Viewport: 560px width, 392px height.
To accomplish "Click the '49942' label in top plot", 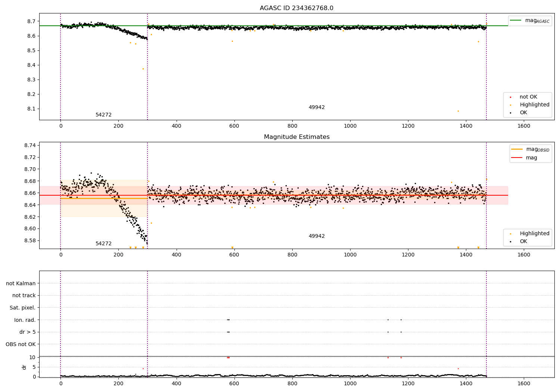I will tap(317, 108).
